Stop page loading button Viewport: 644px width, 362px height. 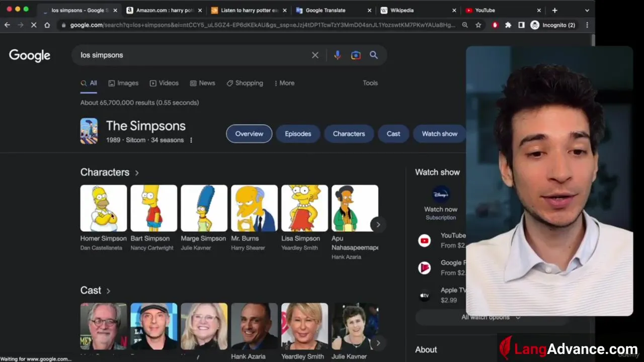[34, 25]
